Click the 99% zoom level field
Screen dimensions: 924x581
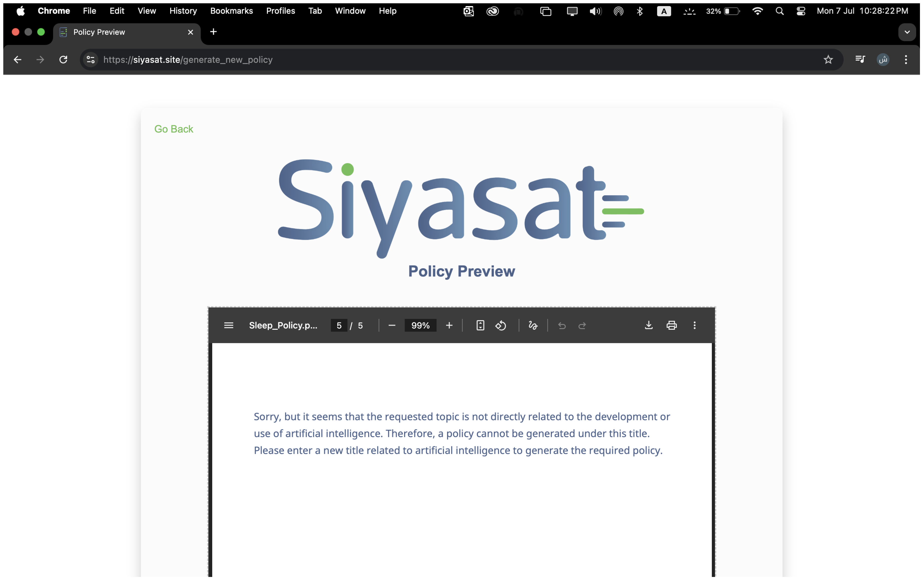[x=420, y=325]
